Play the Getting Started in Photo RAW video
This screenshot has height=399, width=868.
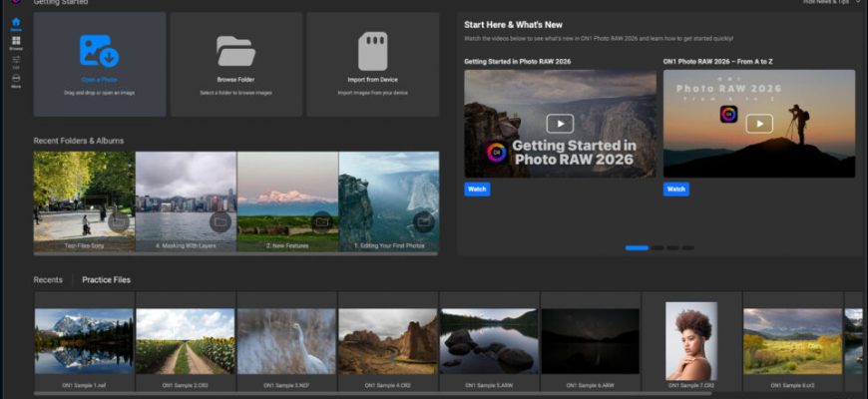560,124
